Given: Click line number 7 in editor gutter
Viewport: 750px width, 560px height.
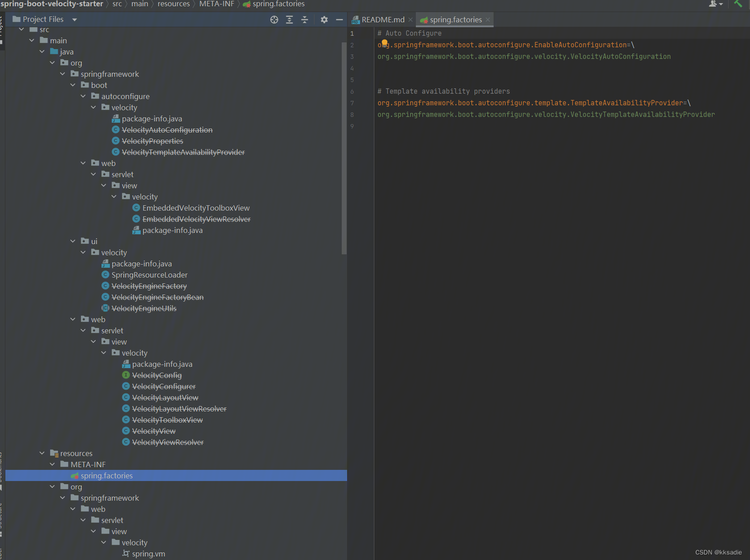Looking at the screenshot, I should pos(352,103).
